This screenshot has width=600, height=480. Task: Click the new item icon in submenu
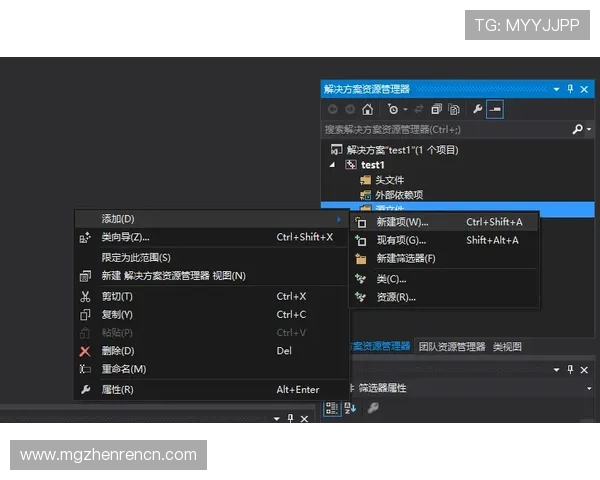pyautogui.click(x=360, y=222)
